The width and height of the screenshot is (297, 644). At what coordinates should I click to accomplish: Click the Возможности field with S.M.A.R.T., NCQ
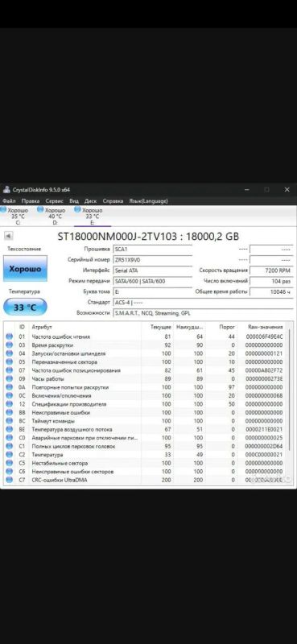[203, 313]
